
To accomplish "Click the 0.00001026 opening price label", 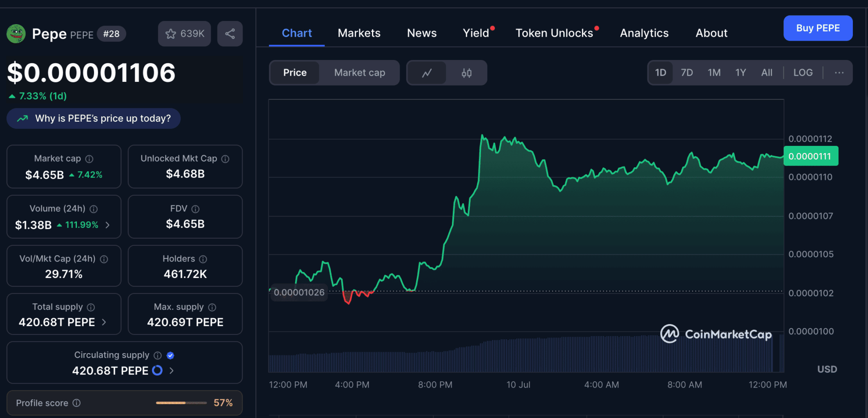I will pos(299,293).
